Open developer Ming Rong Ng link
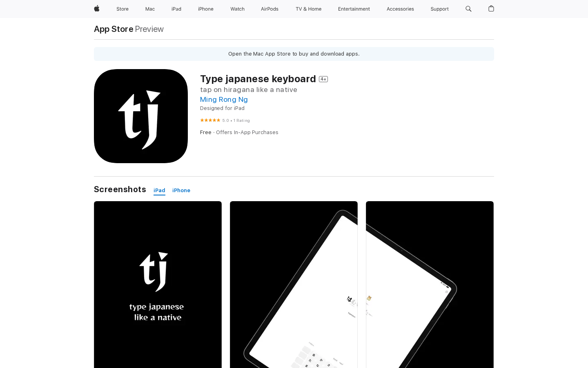 [224, 99]
